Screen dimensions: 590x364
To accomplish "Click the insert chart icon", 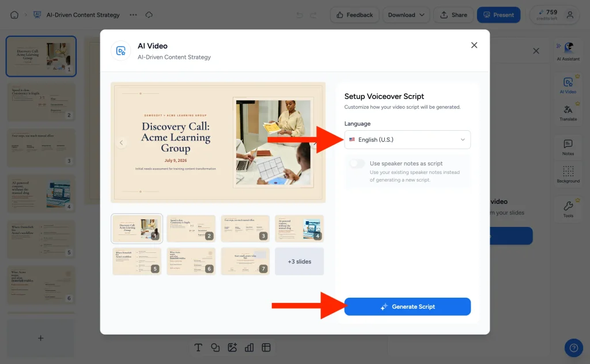I will (249, 347).
